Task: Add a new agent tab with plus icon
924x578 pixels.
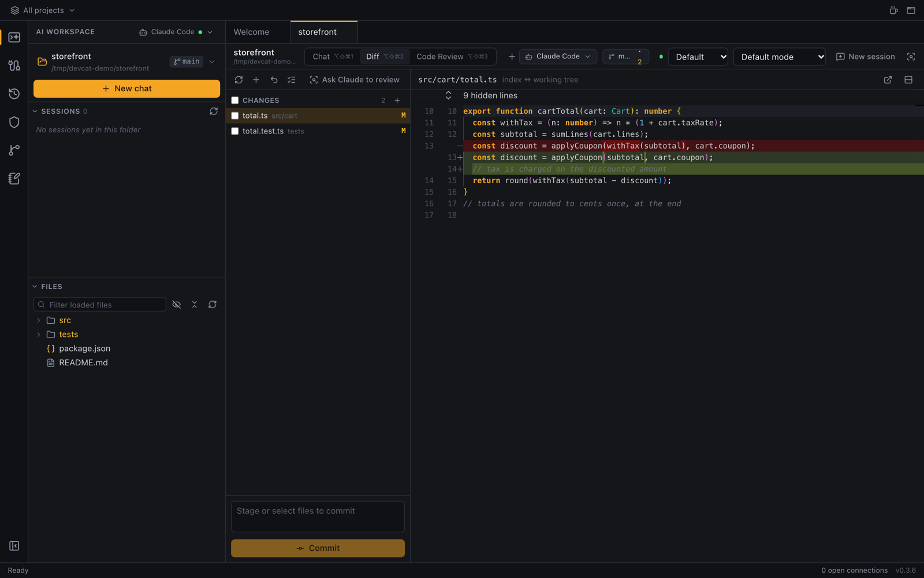Action: pyautogui.click(x=512, y=57)
